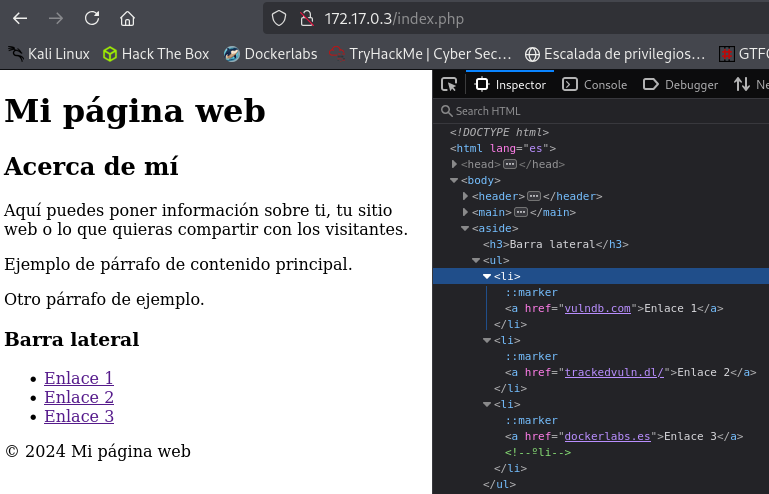
Task: Click the Enlace 2 link on the page
Action: point(79,397)
